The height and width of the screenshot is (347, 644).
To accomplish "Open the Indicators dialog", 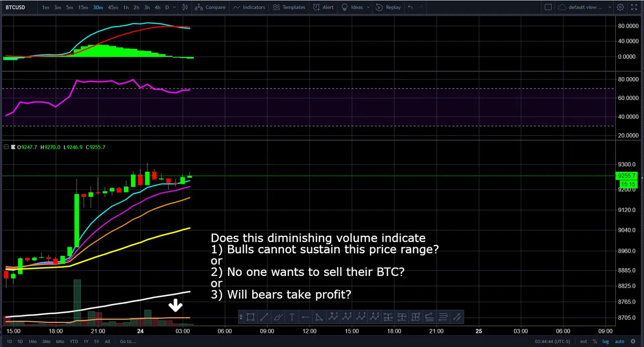I will [x=249, y=7].
